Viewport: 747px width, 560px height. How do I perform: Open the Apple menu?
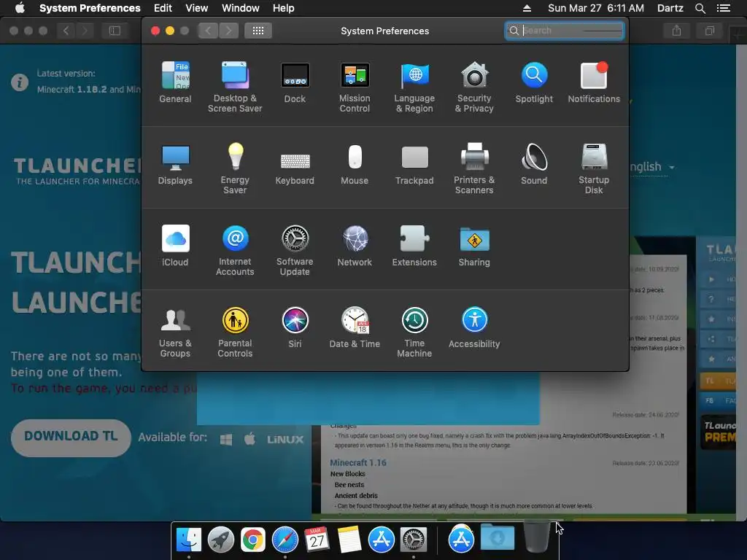coord(20,8)
